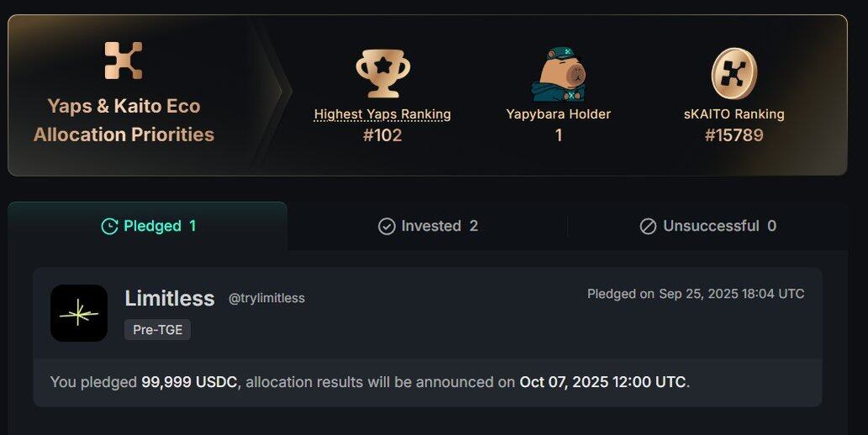Click the gold trophy icon
This screenshot has width=868, height=435.
[x=383, y=73]
